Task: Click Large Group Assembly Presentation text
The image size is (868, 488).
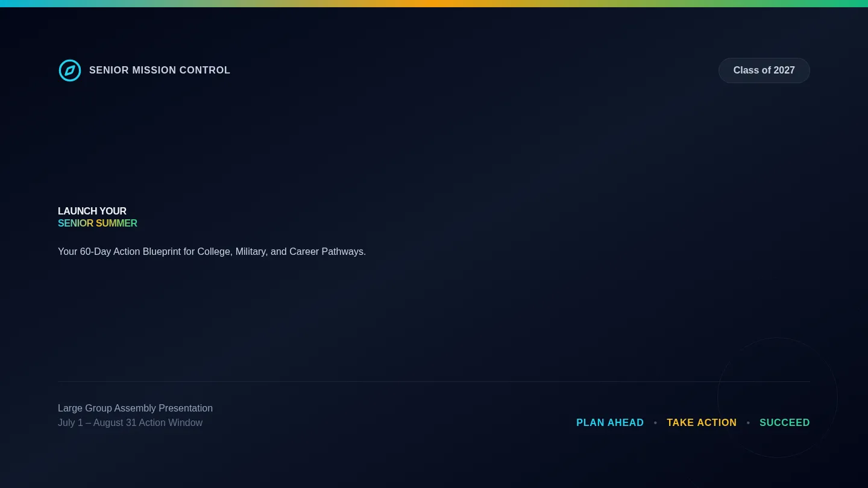Action: [135, 408]
